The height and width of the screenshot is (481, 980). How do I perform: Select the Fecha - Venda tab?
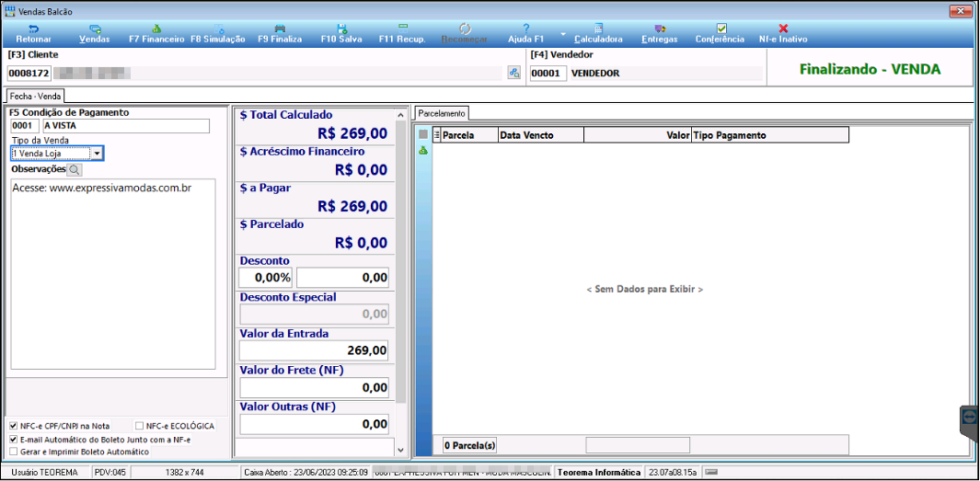35,97
